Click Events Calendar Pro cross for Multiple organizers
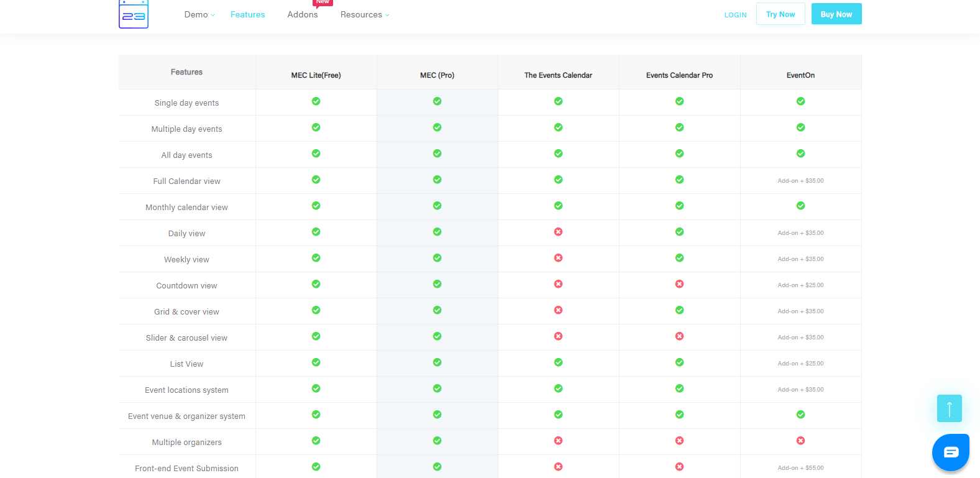This screenshot has height=478, width=980. [679, 441]
